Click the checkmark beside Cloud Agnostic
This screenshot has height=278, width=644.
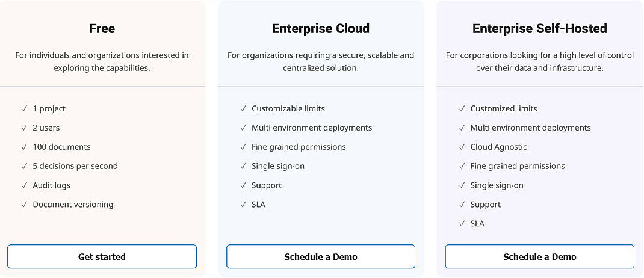(462, 147)
